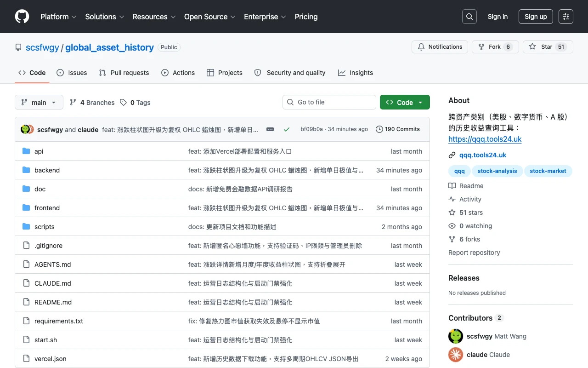Select the stock-analysis topic tag
The width and height of the screenshot is (588, 368).
[x=497, y=171]
